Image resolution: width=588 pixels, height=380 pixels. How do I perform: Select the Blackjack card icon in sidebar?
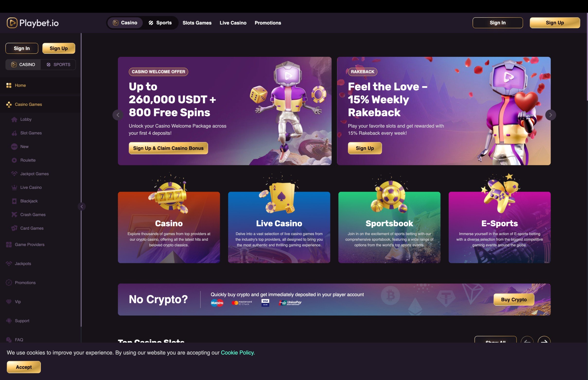coord(14,201)
